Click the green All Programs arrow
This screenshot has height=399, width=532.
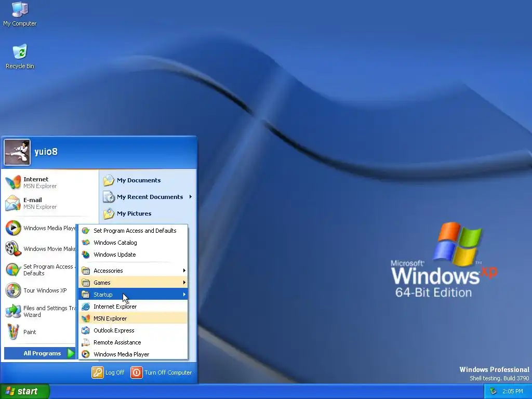pyautogui.click(x=71, y=353)
